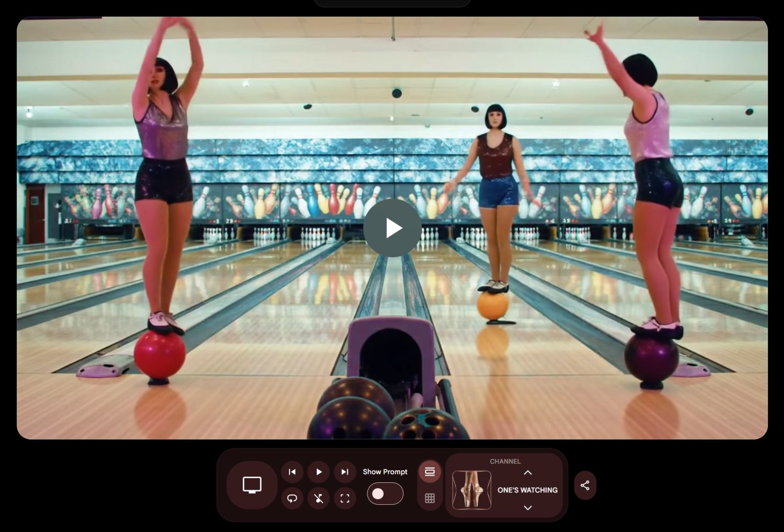This screenshot has height=532, width=784.
Task: Select the single video view layout
Action: [x=430, y=472]
